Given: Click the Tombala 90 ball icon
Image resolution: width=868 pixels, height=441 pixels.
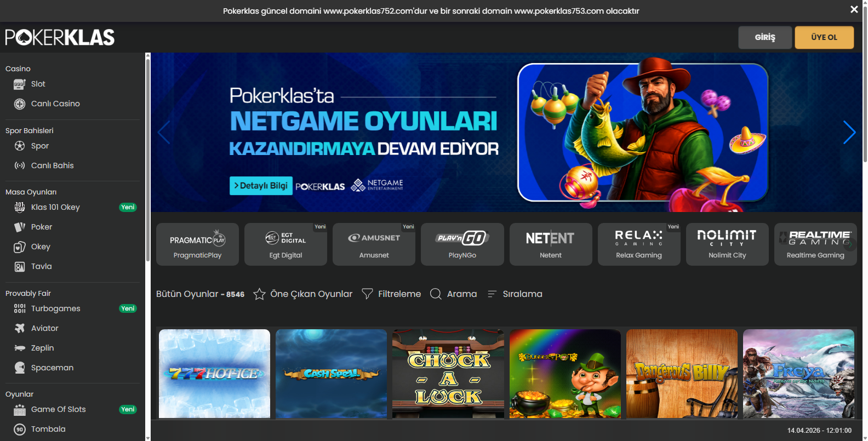Looking at the screenshot, I should click(x=20, y=429).
